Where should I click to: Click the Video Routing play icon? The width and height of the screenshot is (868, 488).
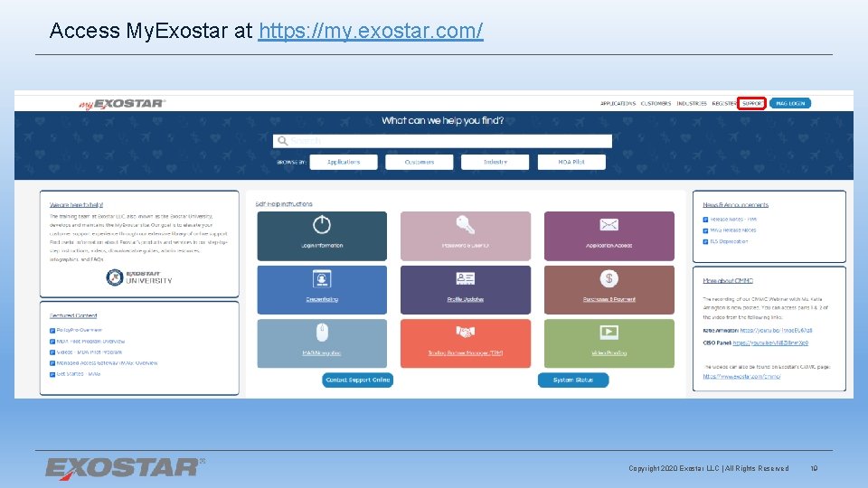point(609,332)
